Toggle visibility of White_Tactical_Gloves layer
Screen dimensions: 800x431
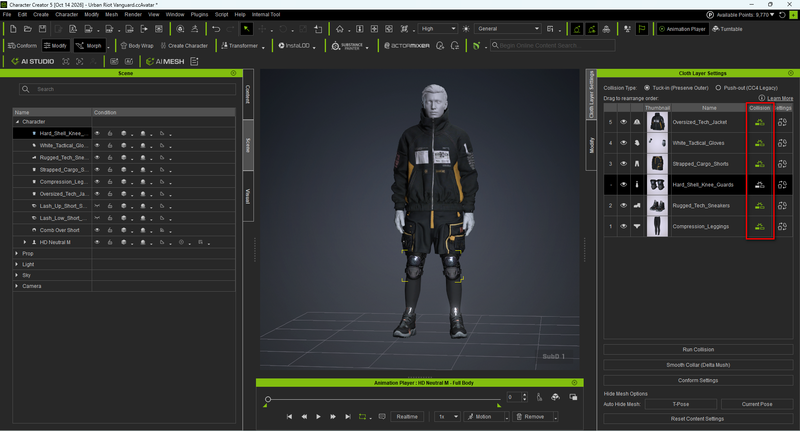click(623, 143)
